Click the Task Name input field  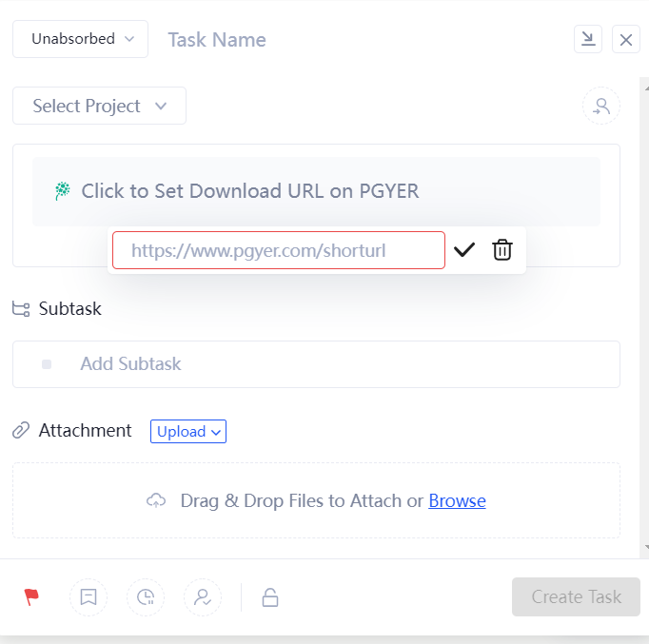(362, 40)
